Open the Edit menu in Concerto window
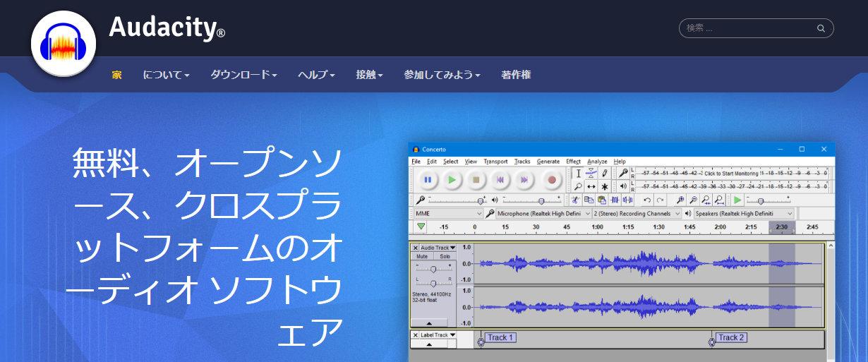This screenshot has height=362, width=868. [432, 162]
